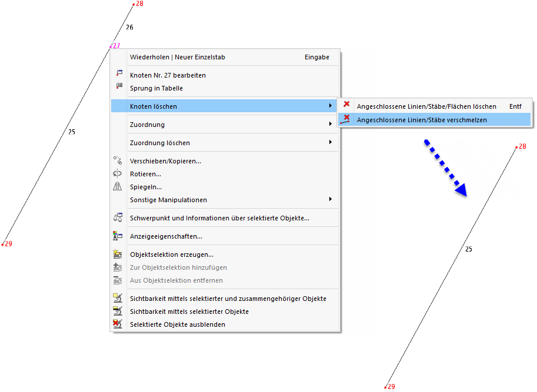Viewport: 537px width, 392px height.
Task: Click the icon beside 'Aus Objektselektion entfernen'
Action: click(x=118, y=280)
